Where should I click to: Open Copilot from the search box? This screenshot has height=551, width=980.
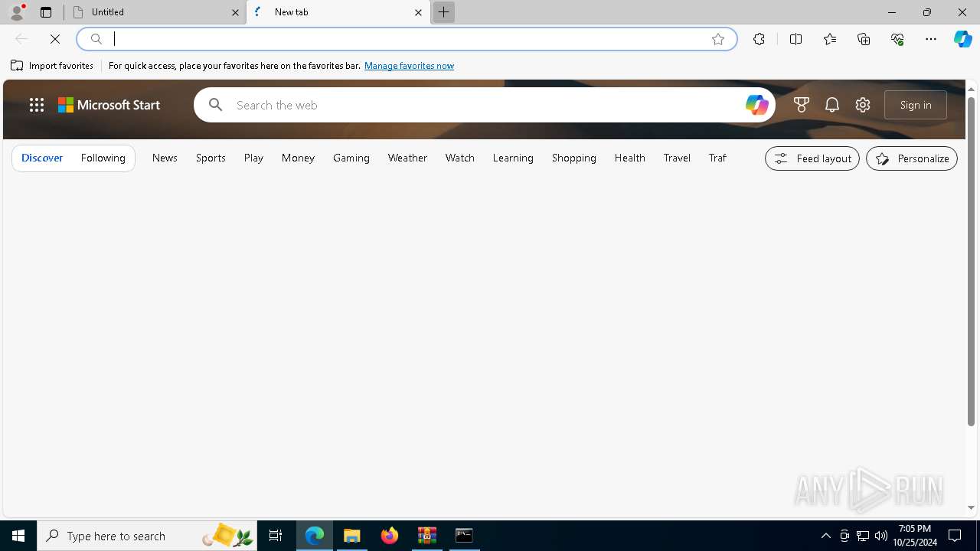coord(756,105)
